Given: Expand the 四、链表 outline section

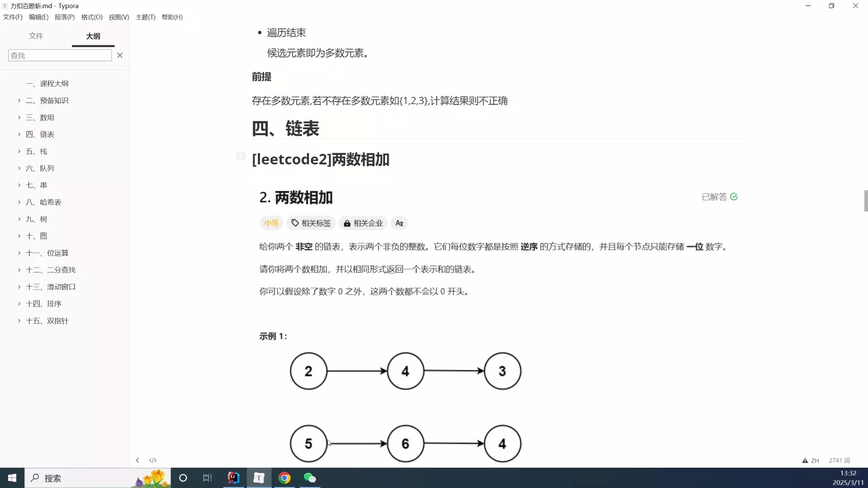Looking at the screenshot, I should (x=19, y=134).
